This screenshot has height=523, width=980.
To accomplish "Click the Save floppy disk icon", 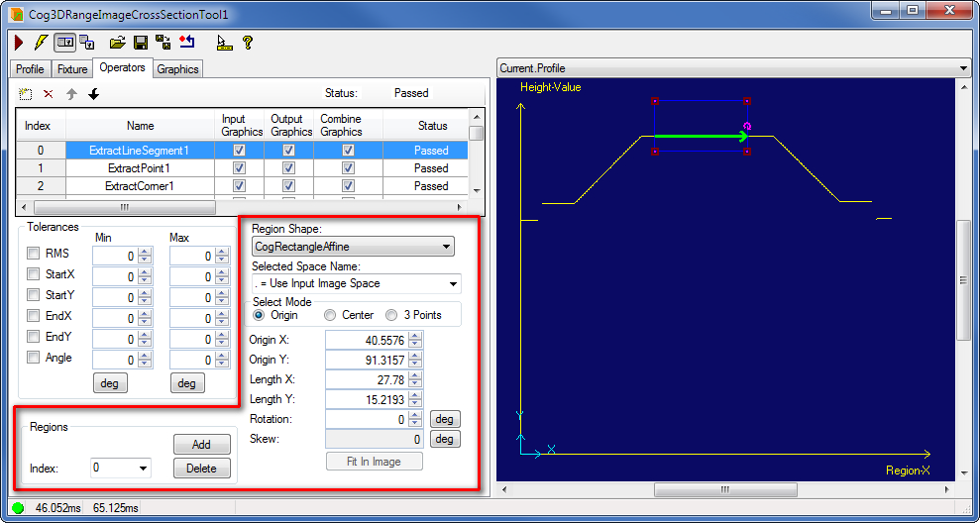I will coord(140,43).
